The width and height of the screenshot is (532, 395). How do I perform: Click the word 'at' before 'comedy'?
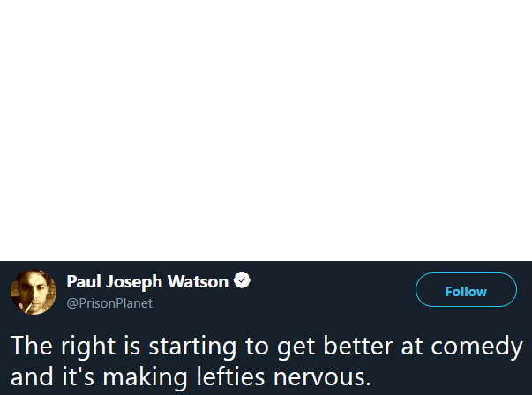coord(412,347)
